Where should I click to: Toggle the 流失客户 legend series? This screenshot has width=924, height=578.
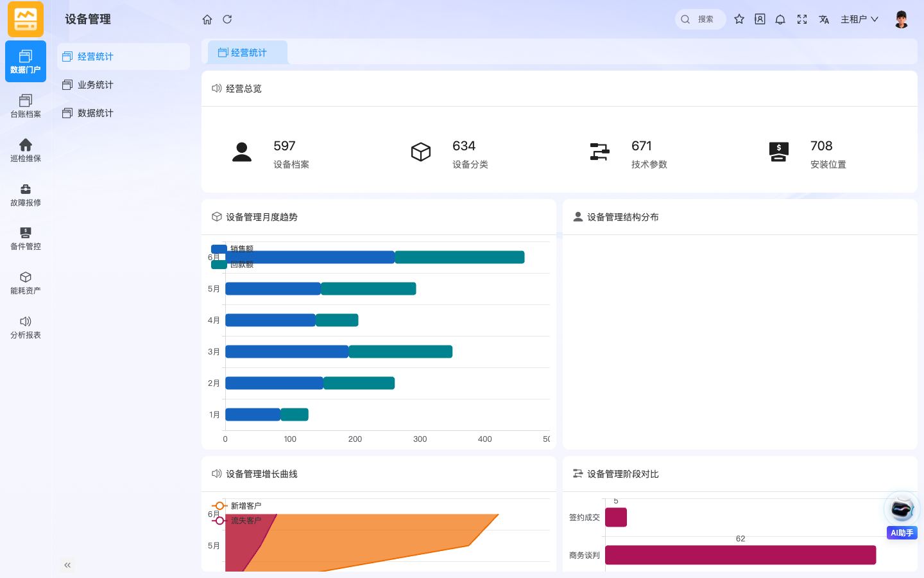point(236,520)
